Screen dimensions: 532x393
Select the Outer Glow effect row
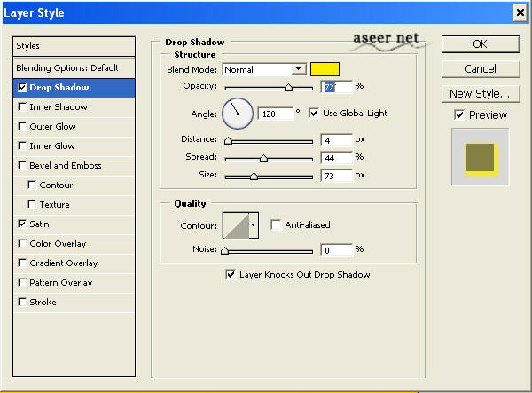click(74, 126)
